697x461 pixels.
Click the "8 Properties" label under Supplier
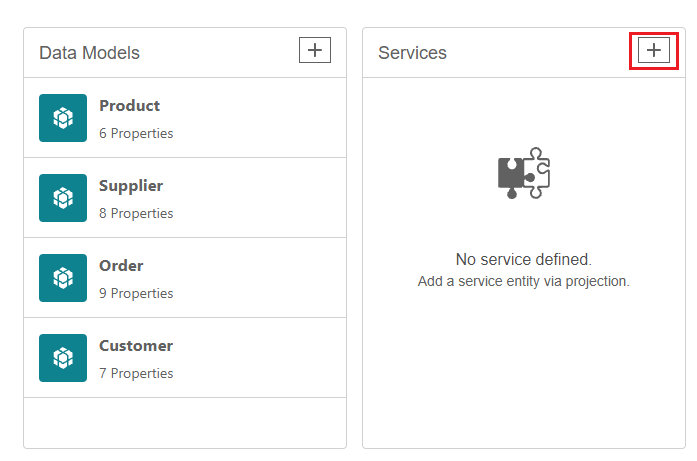click(136, 213)
